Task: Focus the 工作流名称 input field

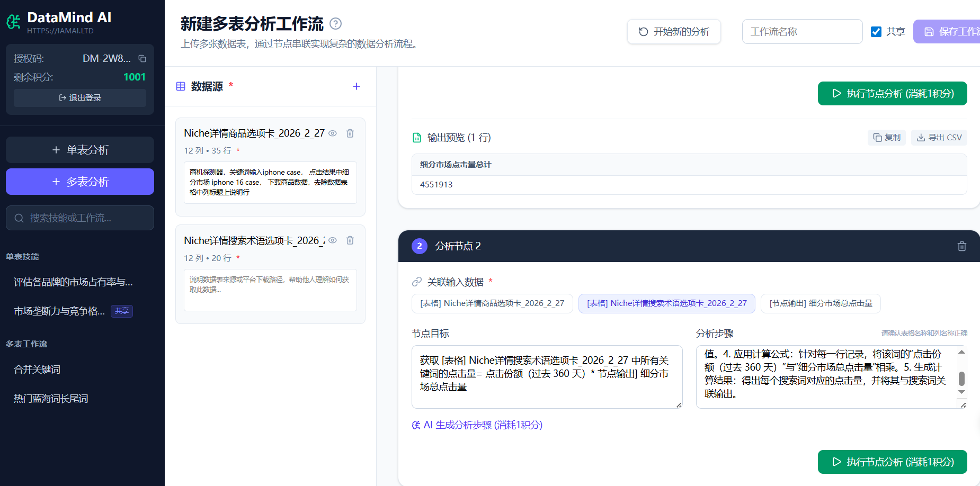Action: tap(802, 32)
